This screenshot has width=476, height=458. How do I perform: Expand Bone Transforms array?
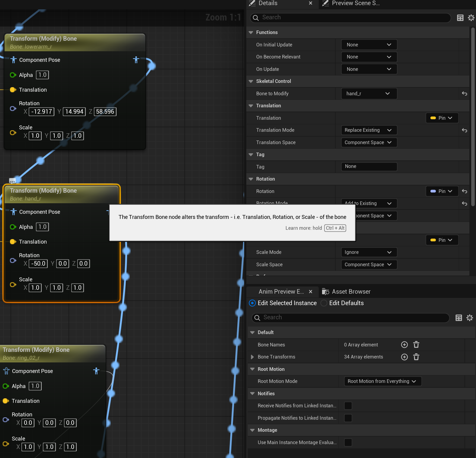(252, 357)
